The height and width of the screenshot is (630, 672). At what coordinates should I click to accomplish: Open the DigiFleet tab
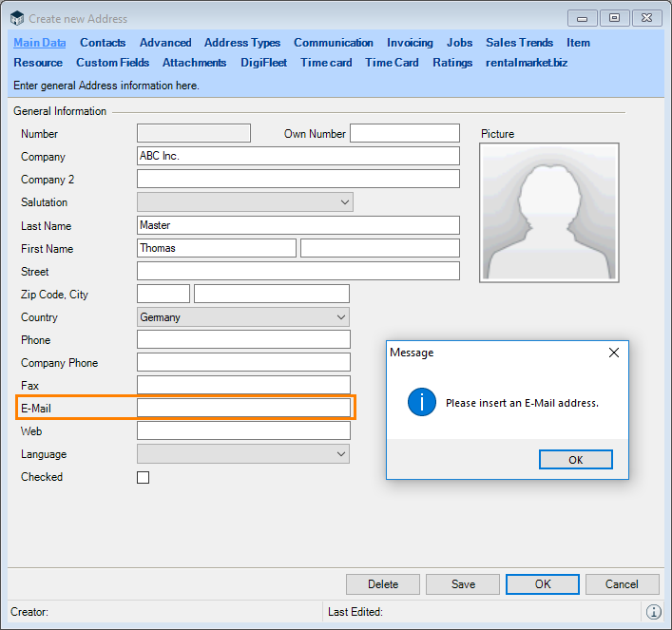click(x=263, y=63)
